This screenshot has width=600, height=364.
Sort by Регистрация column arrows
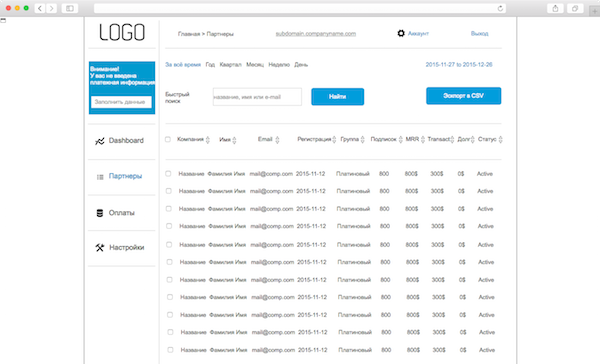point(334,140)
